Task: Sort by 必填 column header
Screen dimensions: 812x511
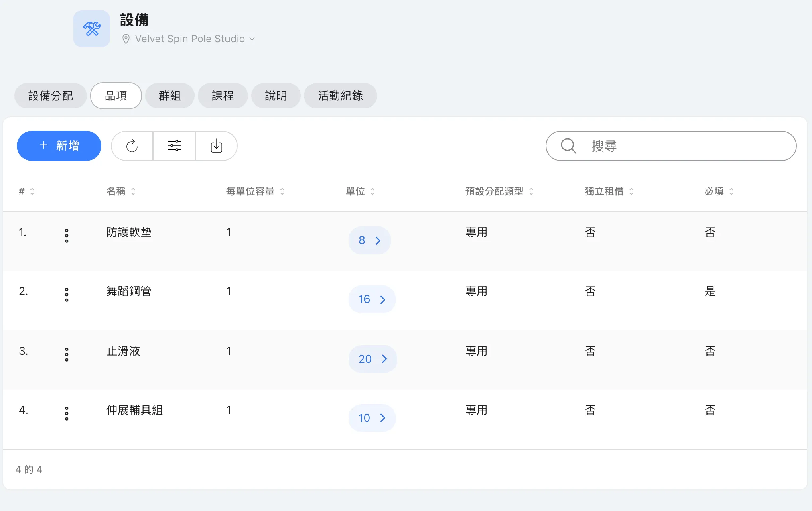Action: pyautogui.click(x=719, y=191)
